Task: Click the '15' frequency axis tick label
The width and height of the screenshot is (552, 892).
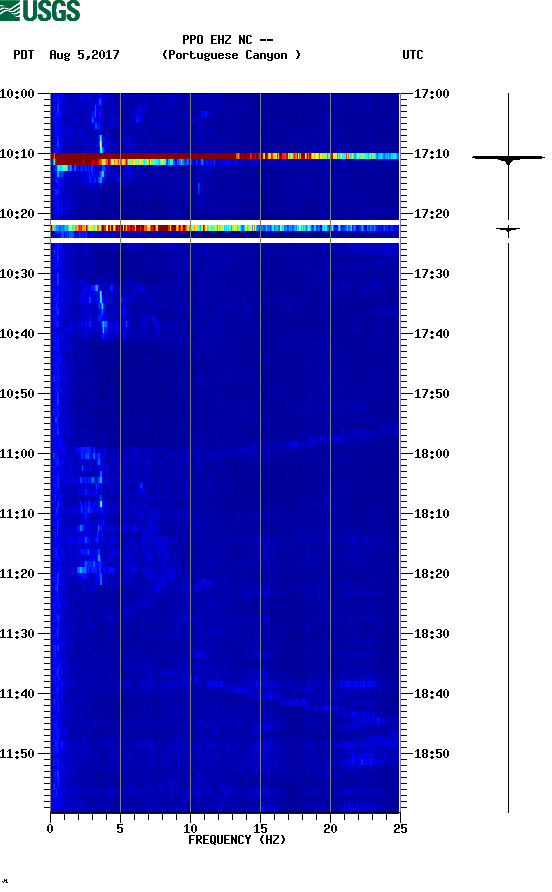Action: click(x=260, y=828)
